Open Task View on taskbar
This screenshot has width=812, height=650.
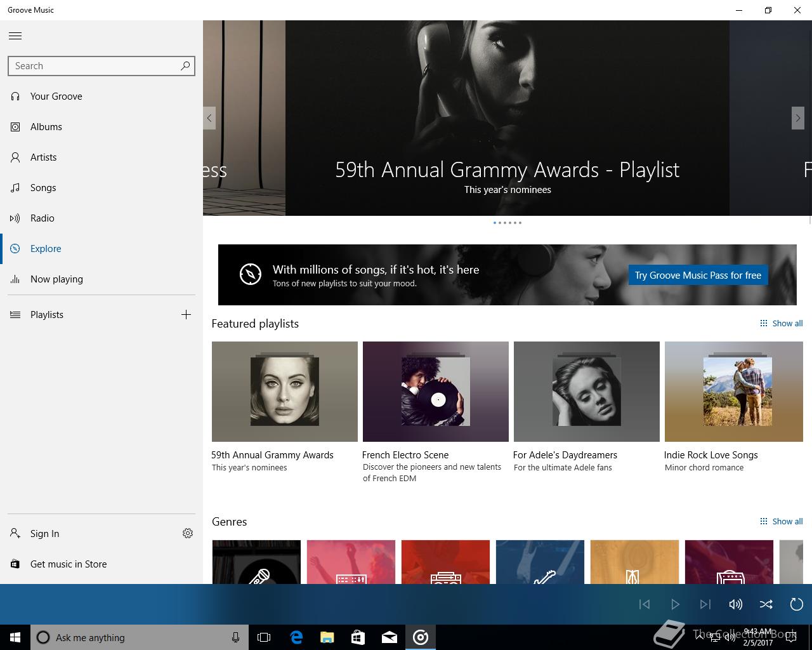264,637
